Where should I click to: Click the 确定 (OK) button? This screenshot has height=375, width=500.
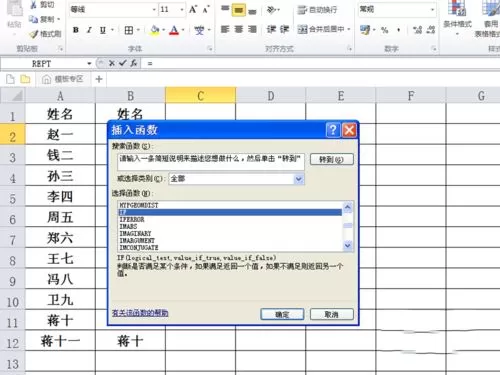point(282,314)
